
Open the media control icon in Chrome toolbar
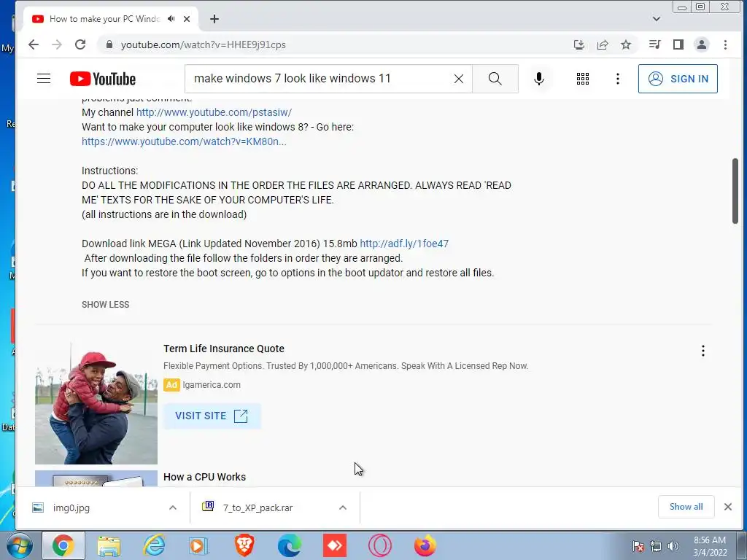click(x=654, y=44)
